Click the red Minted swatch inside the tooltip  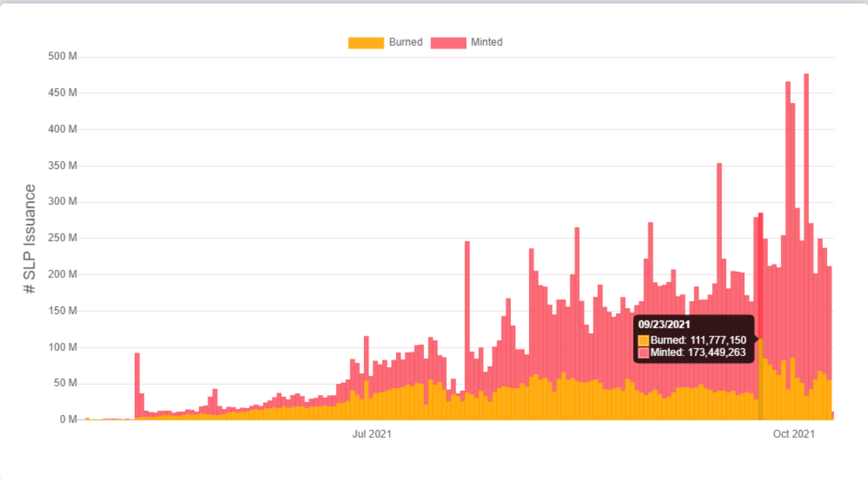coord(644,353)
